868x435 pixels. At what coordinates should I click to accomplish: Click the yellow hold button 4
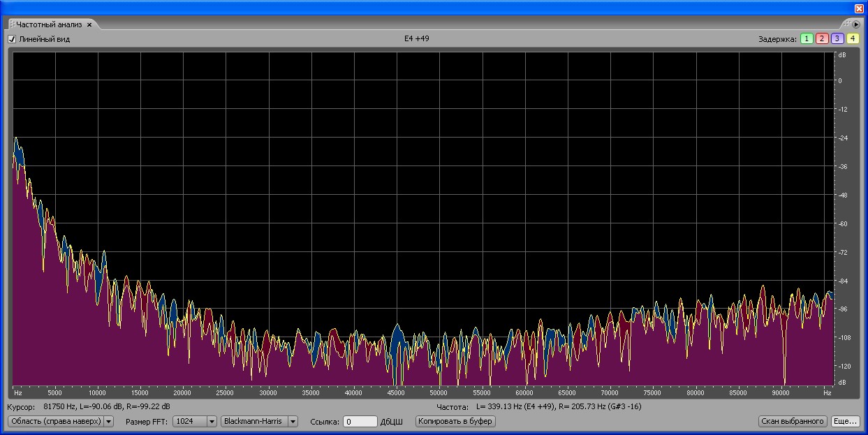tap(853, 39)
